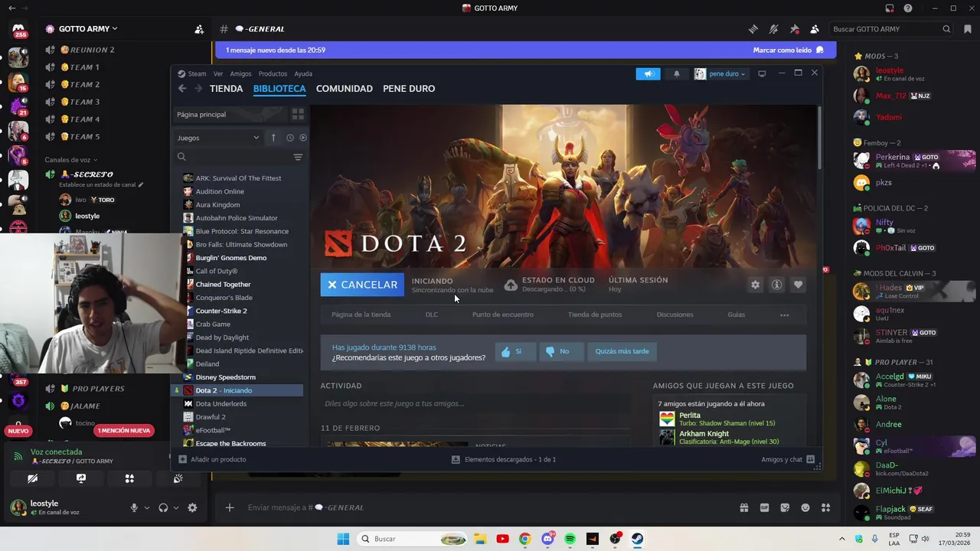Open Amigos y chat in Steam
Viewport: 980px width, 551px height.
(x=788, y=459)
